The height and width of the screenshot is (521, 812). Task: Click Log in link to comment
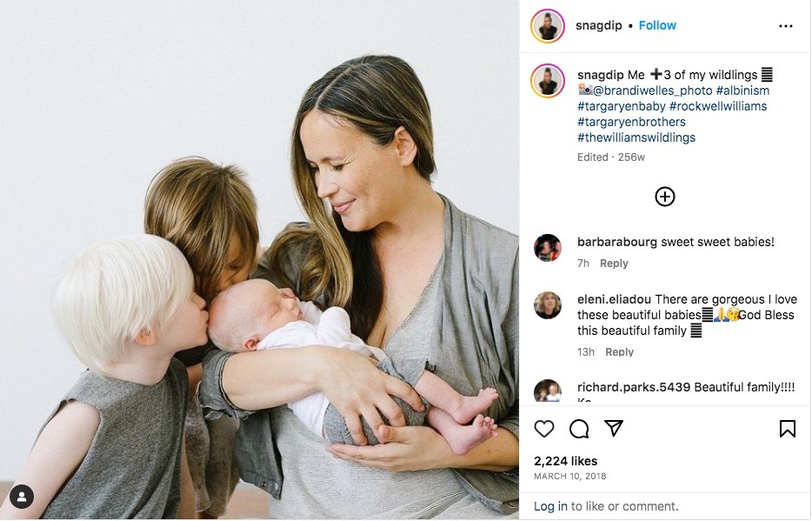pos(550,506)
